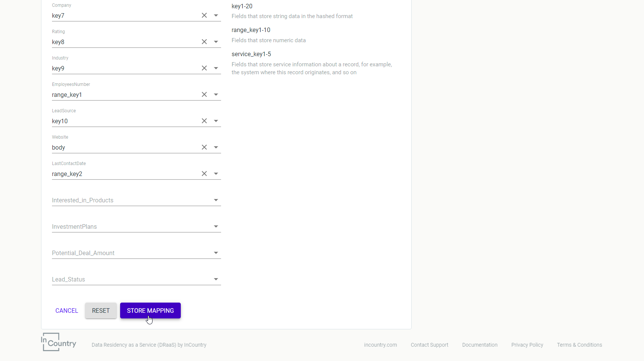The height and width of the screenshot is (361, 644).
Task: Clear the Website field value body
Action: click(x=204, y=147)
